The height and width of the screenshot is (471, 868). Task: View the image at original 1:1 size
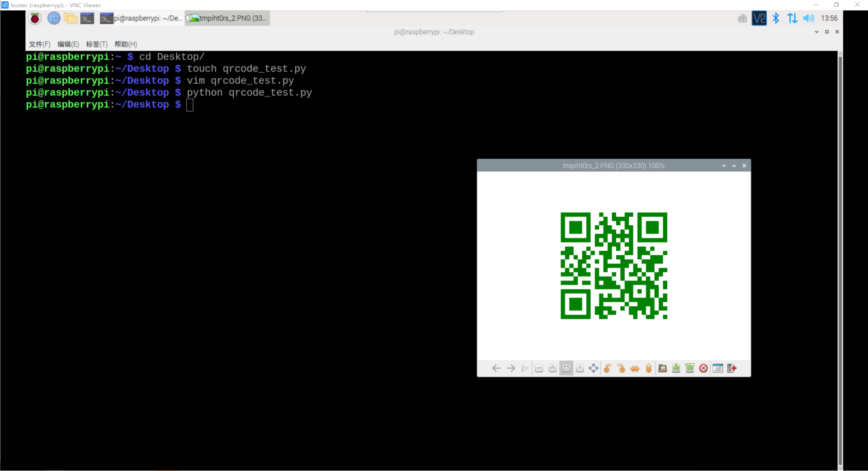click(580, 368)
